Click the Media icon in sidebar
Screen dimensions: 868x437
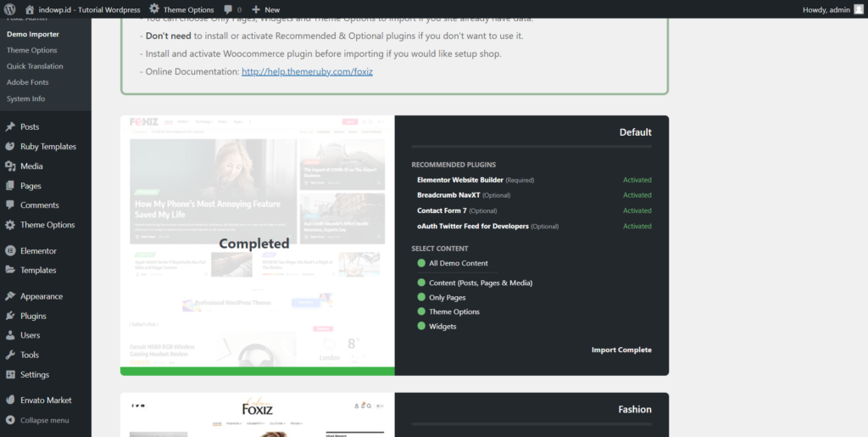10,166
